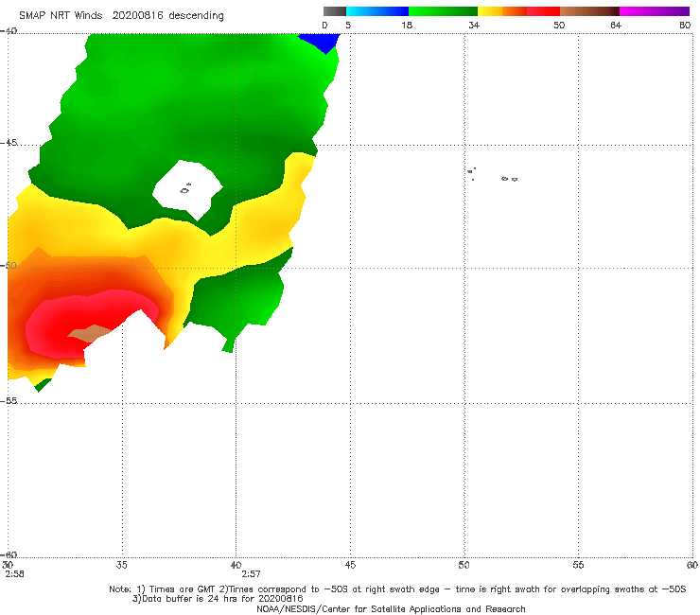Click the brown highest-wind patch on map
The height and width of the screenshot is (615, 700).
89,333
